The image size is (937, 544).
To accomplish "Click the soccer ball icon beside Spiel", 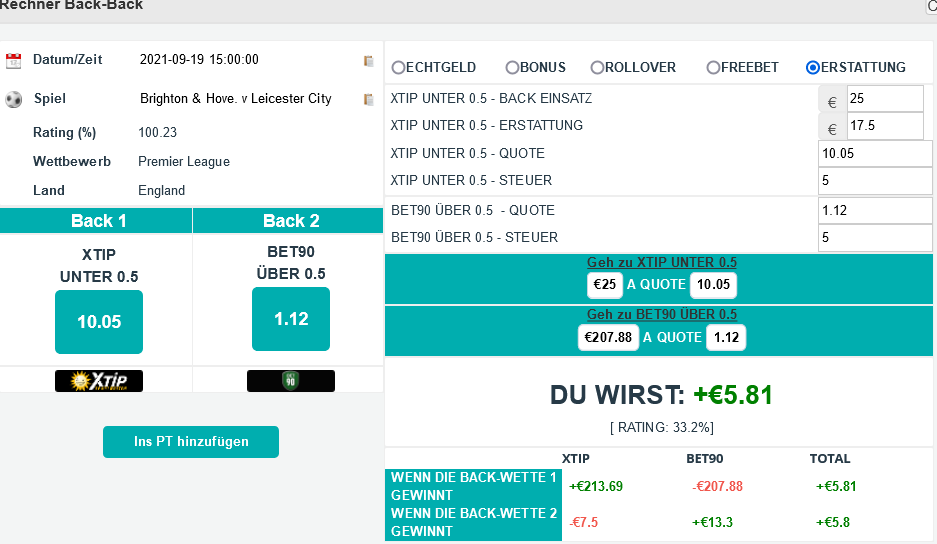I will tap(13, 99).
